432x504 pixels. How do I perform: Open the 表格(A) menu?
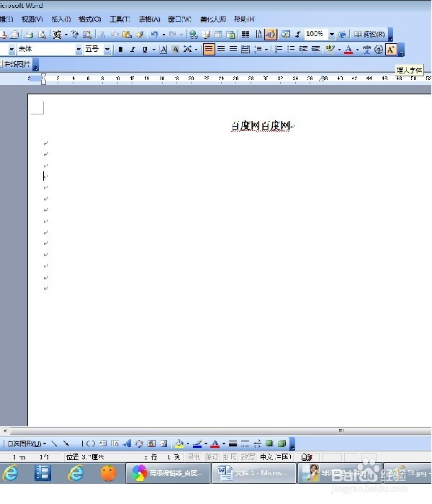tap(149, 19)
